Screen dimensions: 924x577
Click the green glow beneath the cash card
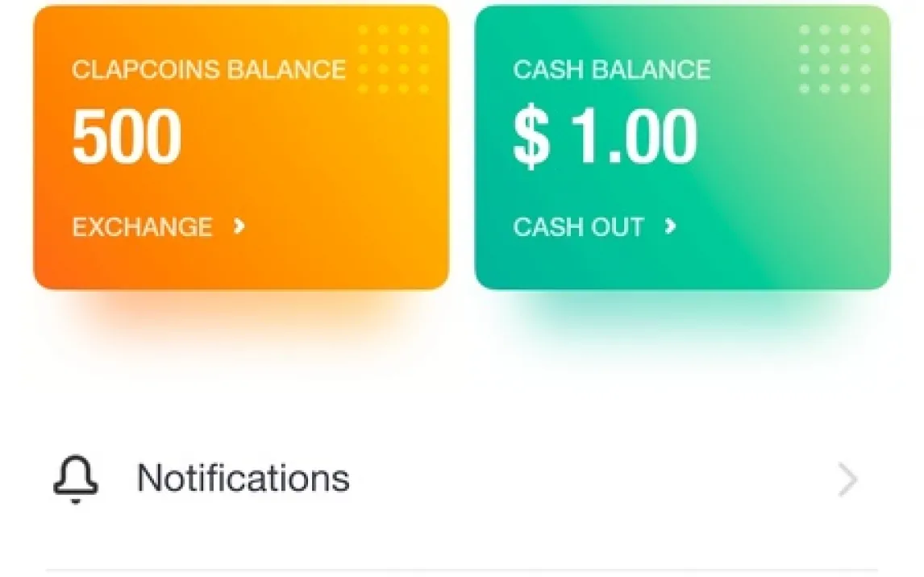(x=681, y=318)
